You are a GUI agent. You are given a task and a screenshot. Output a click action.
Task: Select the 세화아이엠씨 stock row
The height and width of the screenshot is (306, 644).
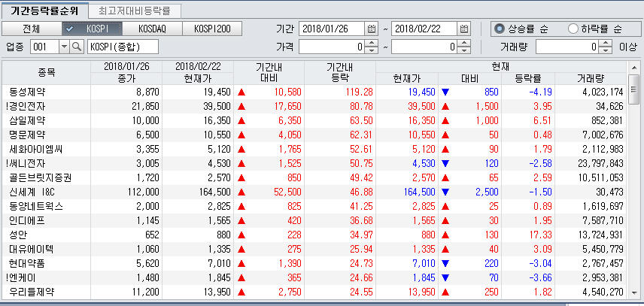315,149
